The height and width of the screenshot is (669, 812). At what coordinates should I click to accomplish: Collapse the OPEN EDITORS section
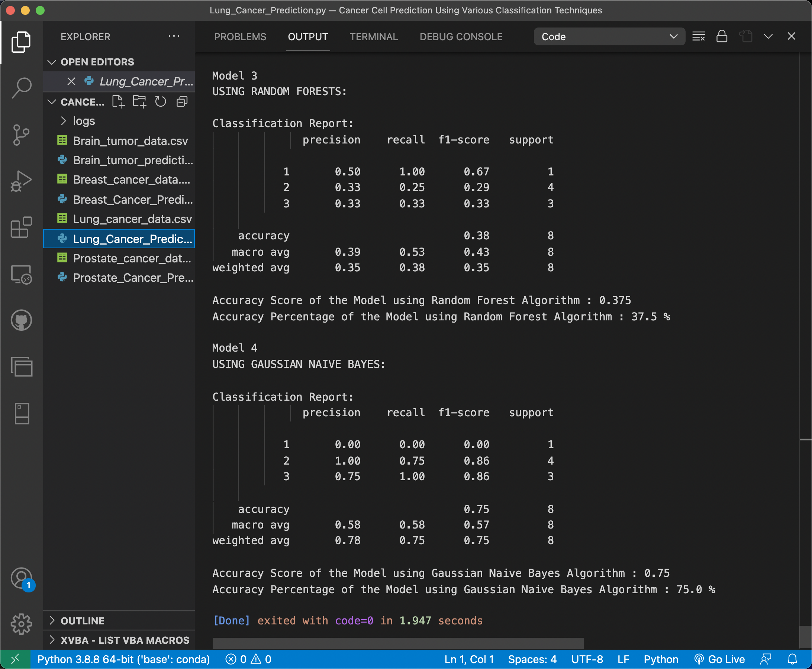click(x=97, y=62)
